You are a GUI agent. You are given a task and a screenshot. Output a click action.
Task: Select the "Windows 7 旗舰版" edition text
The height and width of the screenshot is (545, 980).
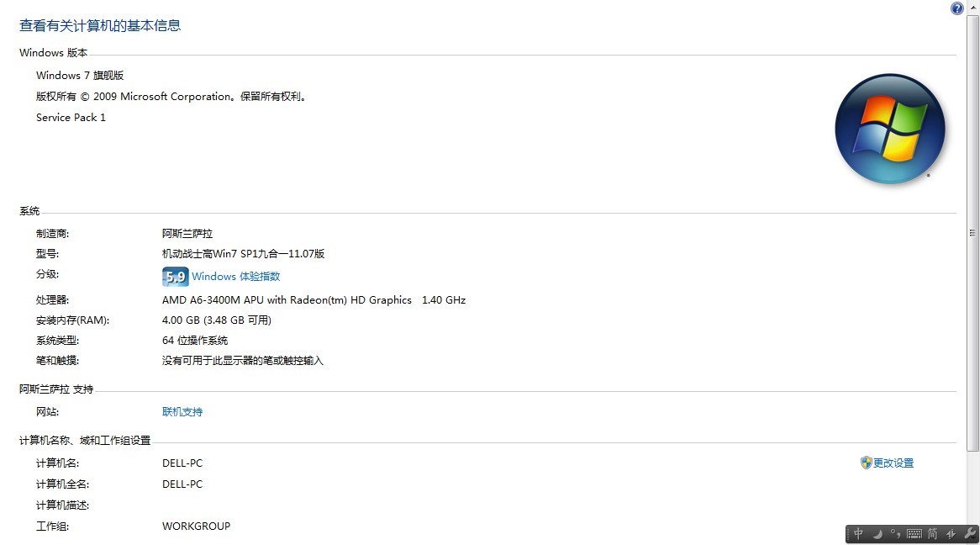[80, 76]
